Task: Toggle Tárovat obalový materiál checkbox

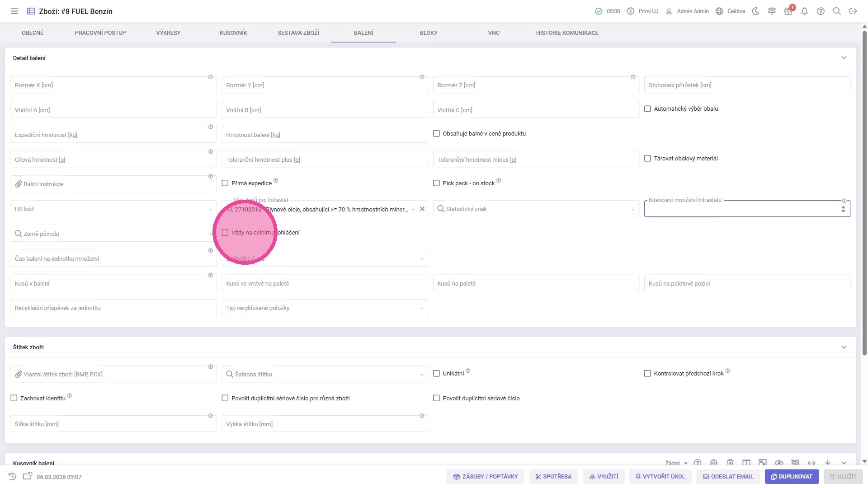Action: pos(647,159)
